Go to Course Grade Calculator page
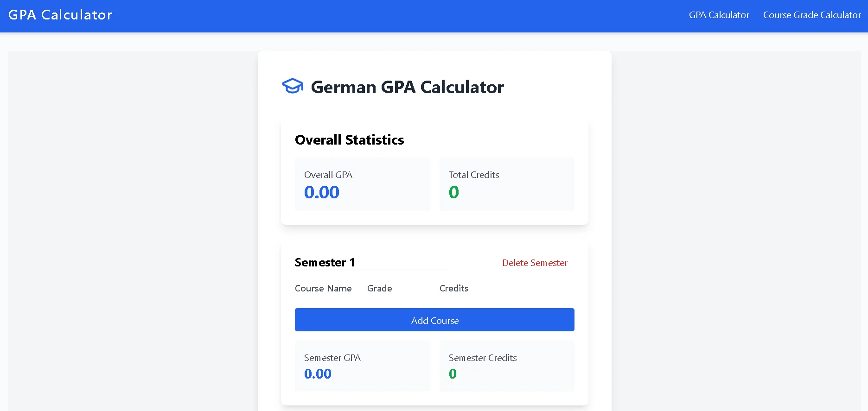This screenshot has width=868, height=411. (x=811, y=15)
